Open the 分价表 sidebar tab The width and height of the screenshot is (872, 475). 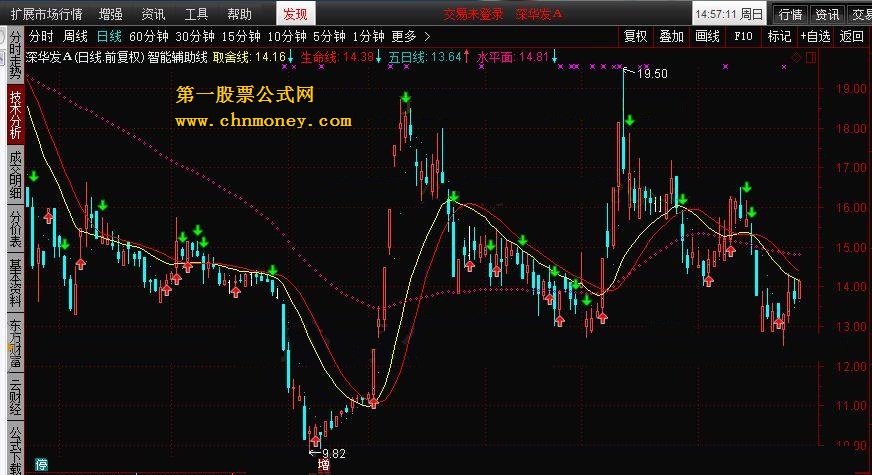(x=15, y=228)
